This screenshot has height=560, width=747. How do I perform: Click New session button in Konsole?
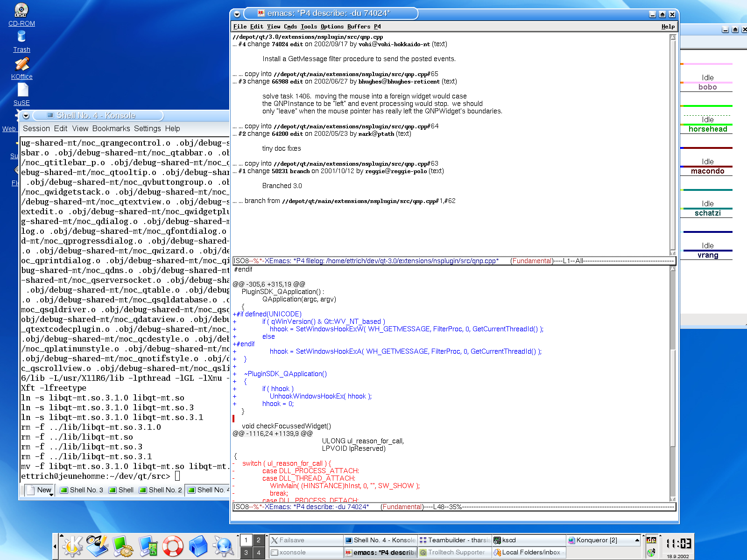[x=38, y=490]
